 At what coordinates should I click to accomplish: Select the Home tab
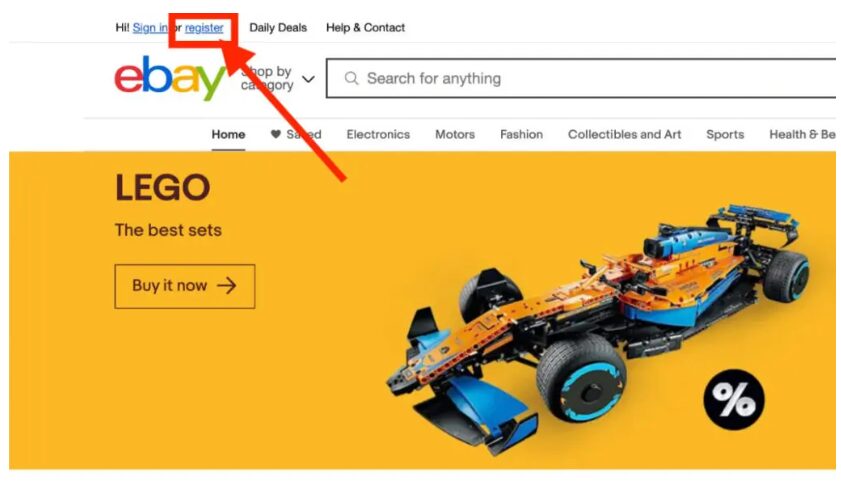tap(228, 135)
